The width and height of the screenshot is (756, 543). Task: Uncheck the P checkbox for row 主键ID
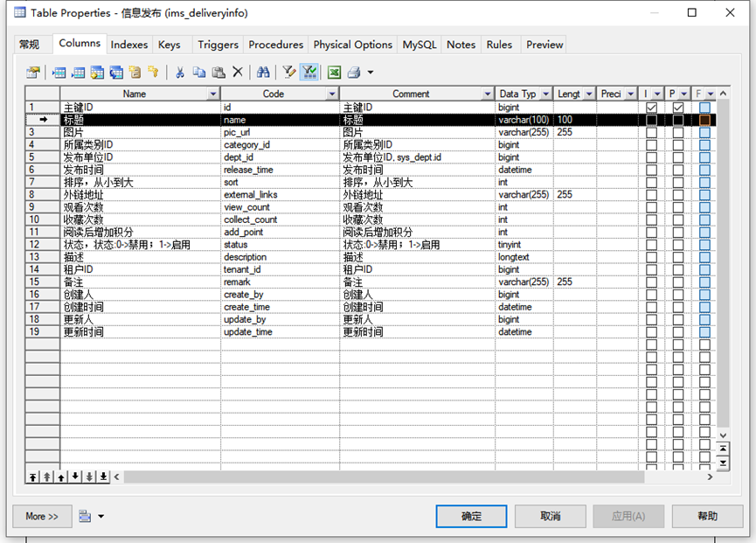pos(678,108)
